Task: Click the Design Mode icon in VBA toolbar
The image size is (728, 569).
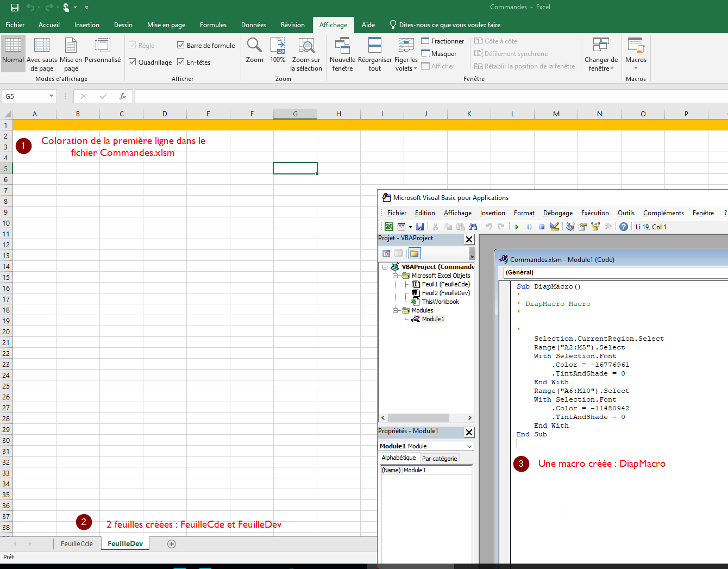Action: 555,227
